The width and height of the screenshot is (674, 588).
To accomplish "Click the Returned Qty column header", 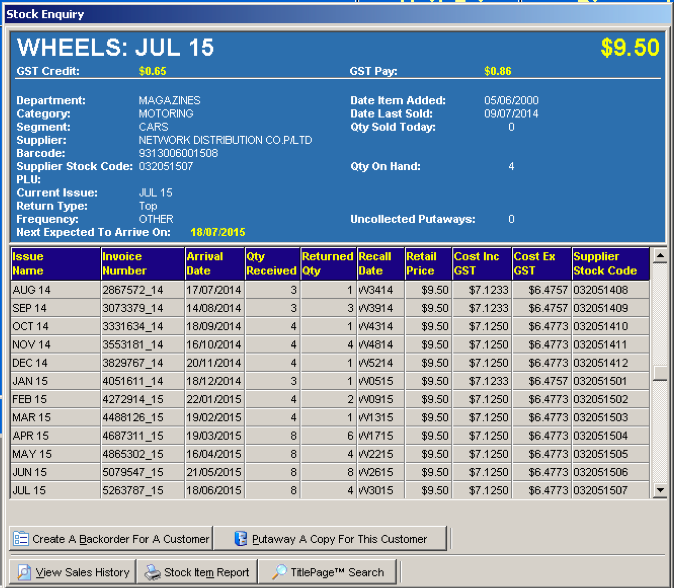I will tap(327, 264).
